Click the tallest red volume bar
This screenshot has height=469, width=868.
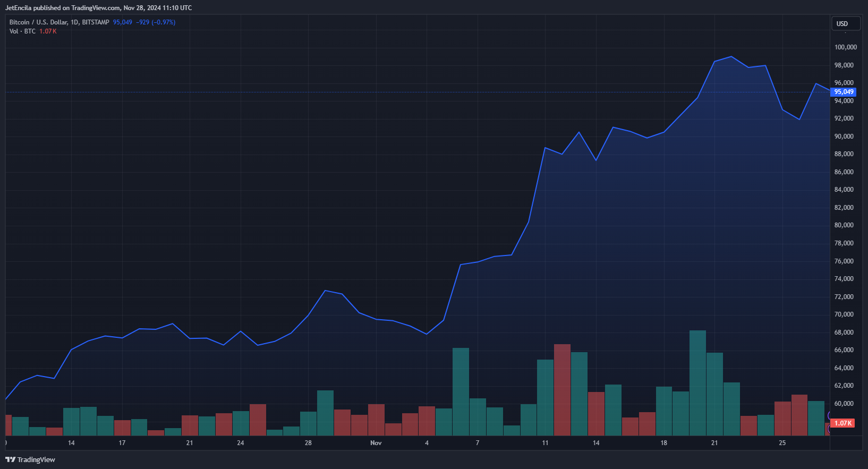coord(562,389)
